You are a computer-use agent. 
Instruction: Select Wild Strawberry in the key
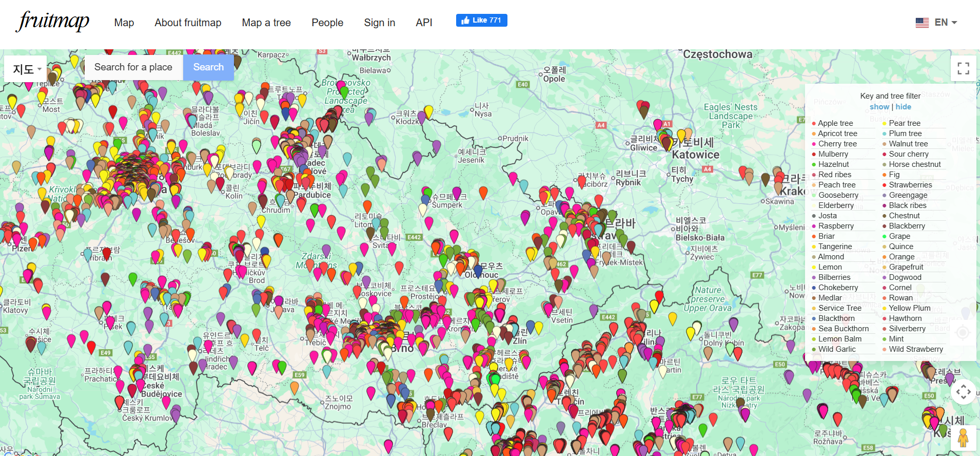click(x=915, y=349)
